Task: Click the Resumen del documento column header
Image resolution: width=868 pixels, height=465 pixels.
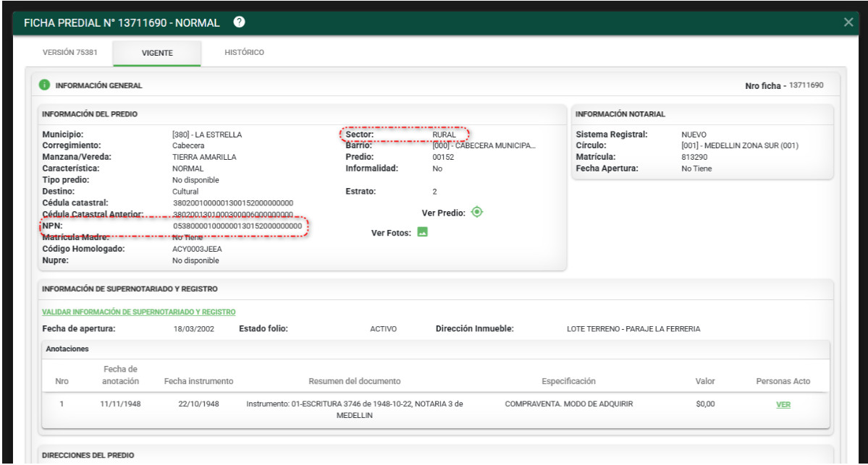Action: (354, 381)
